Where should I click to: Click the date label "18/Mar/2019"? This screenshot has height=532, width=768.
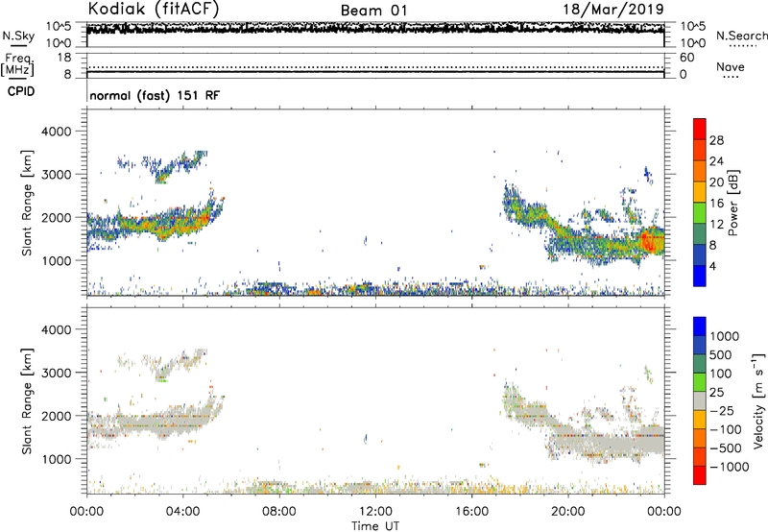point(613,10)
